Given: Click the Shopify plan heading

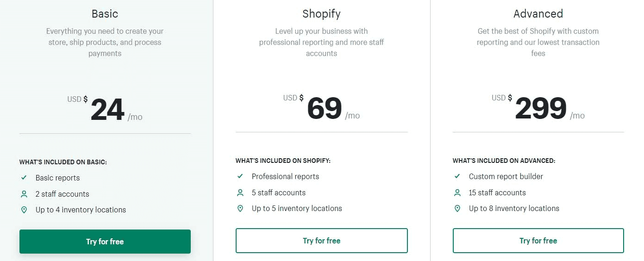Looking at the screenshot, I should click(321, 14).
